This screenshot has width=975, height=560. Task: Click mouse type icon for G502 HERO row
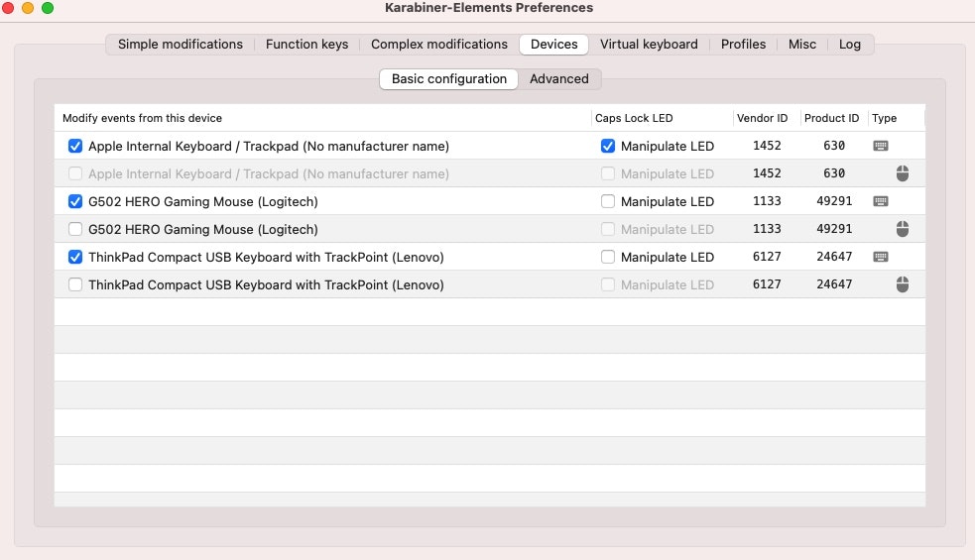point(903,229)
